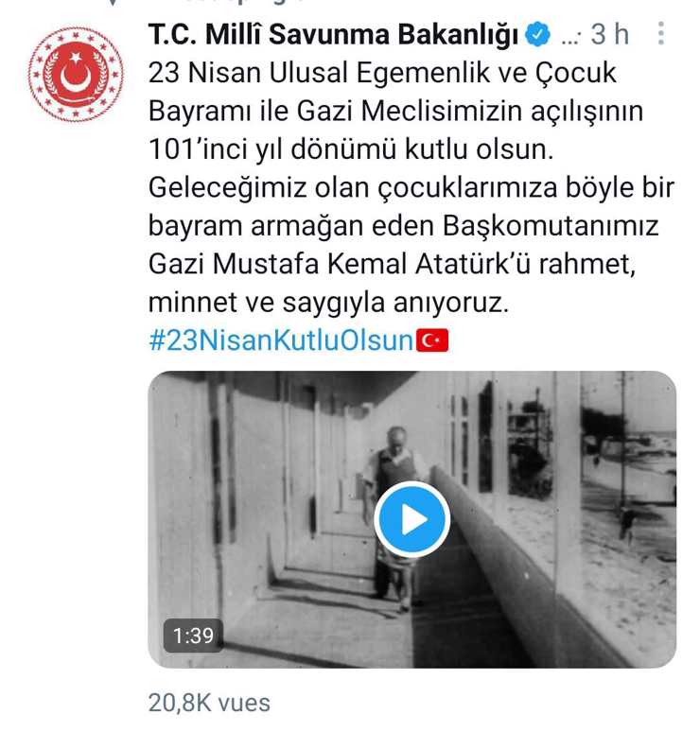Open T.C. Millî Savunma Bakanlığı account name
700x732 pixels.
click(333, 35)
